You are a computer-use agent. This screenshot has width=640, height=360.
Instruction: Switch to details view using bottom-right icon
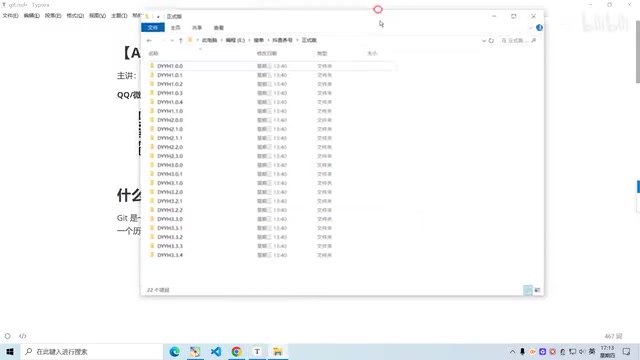pyautogui.click(x=528, y=290)
